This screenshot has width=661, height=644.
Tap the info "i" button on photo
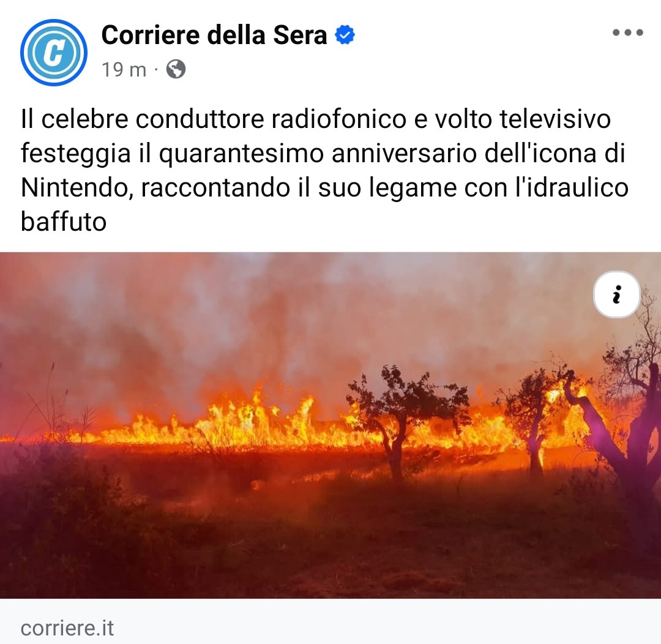617,294
